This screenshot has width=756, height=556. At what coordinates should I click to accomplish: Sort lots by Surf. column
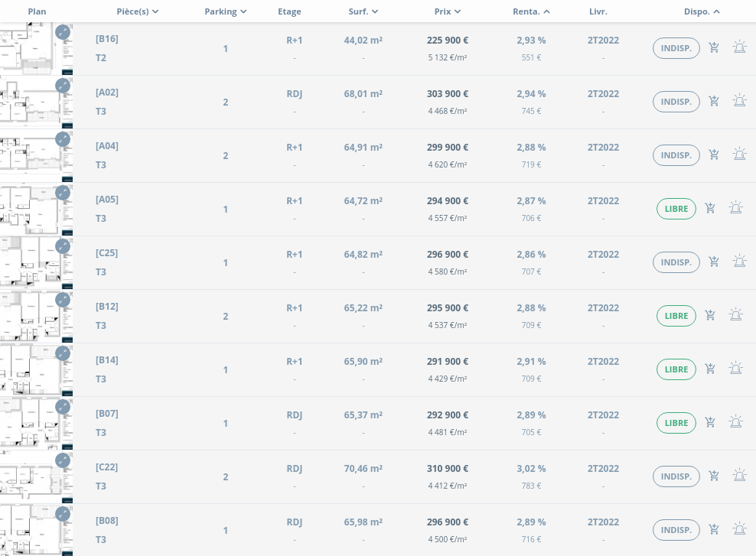[363, 11]
